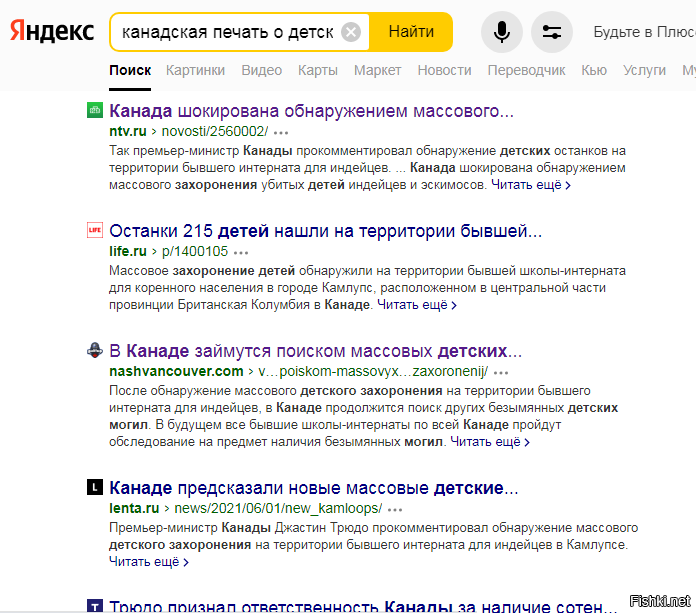Viewport: 696px width, 613px height.
Task: Expand 'Читать ещё' under nashvancouver.com snippet
Action: (490, 442)
